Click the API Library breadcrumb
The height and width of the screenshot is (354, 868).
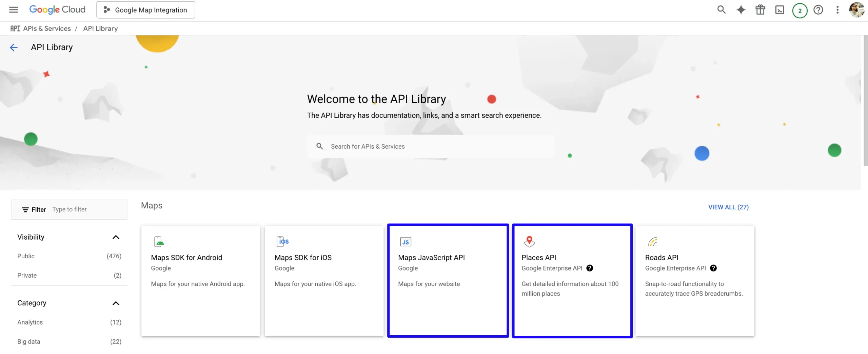point(100,29)
